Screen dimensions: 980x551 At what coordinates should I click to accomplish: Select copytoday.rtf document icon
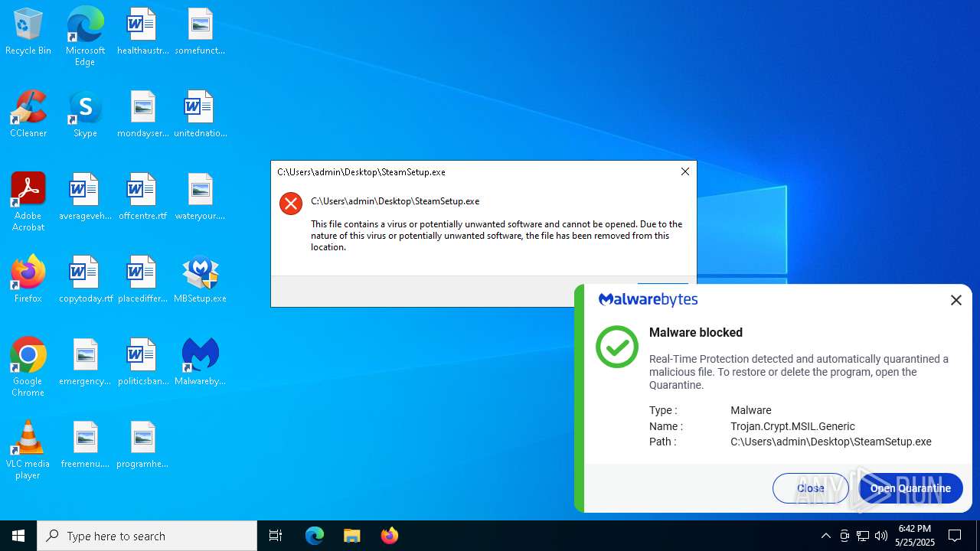[x=85, y=279]
